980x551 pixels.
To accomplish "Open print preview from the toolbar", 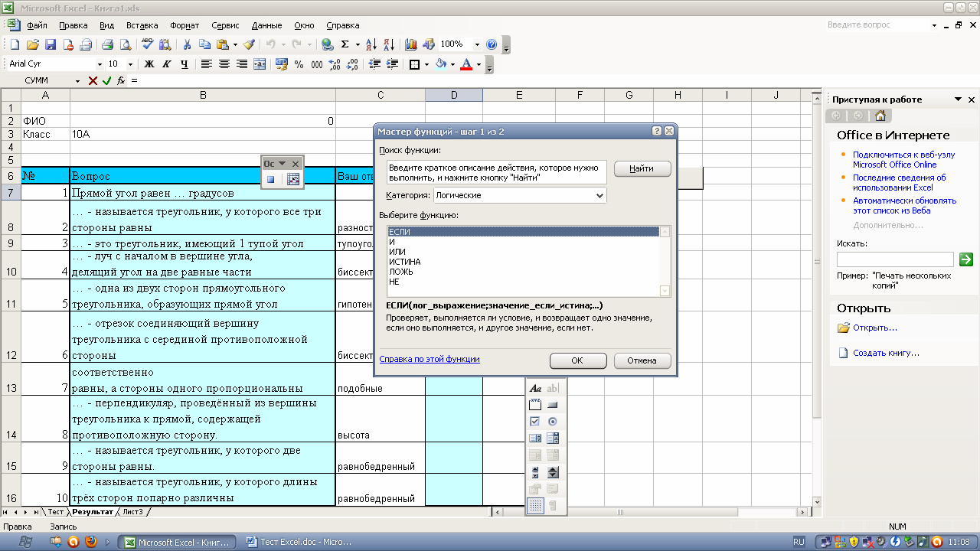I will click(126, 44).
